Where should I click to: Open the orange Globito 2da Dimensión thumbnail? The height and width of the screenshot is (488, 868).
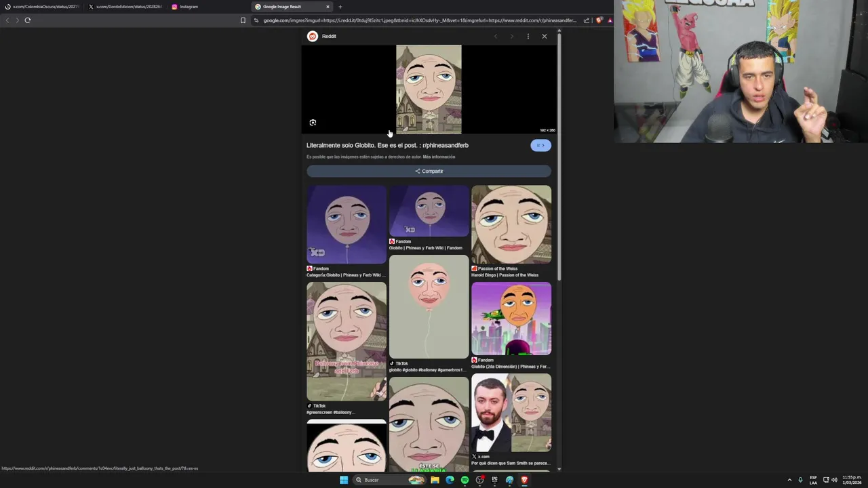(511, 319)
